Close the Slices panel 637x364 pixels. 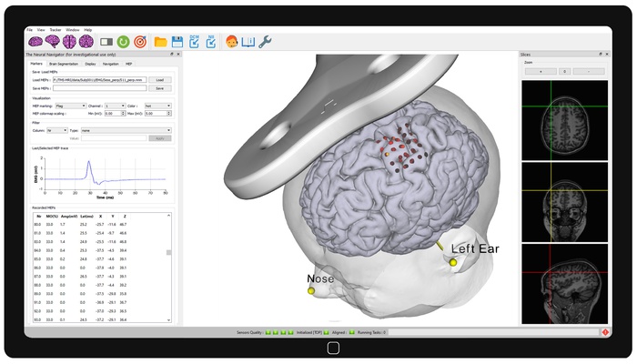click(607, 54)
